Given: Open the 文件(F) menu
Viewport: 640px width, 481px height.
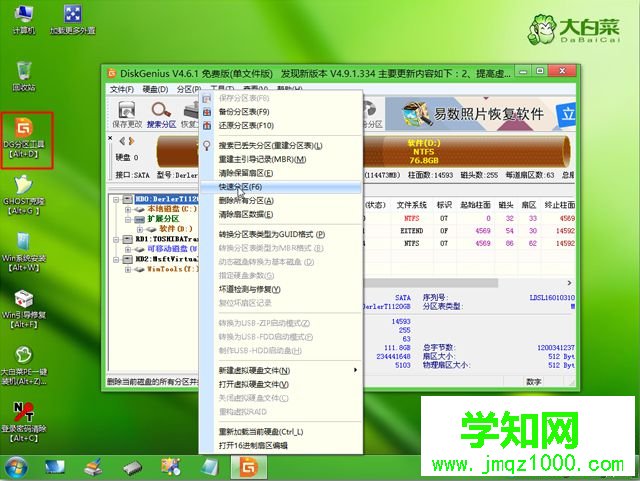Looking at the screenshot, I should coord(122,89).
